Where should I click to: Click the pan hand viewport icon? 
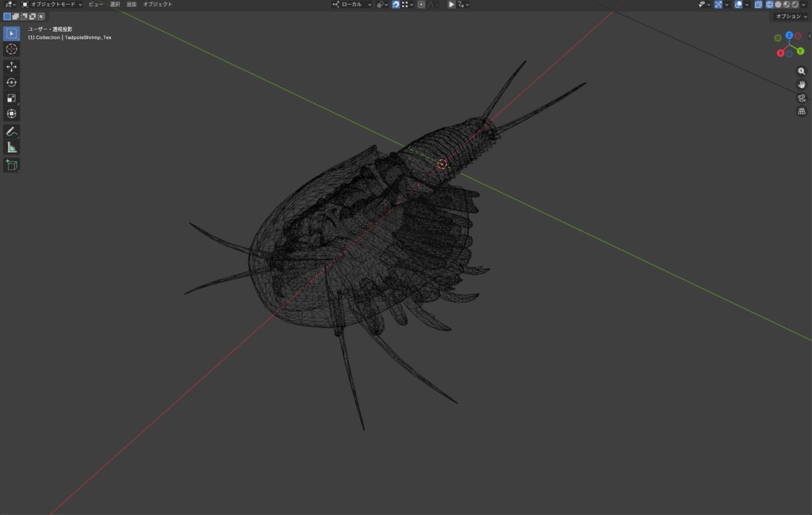802,84
